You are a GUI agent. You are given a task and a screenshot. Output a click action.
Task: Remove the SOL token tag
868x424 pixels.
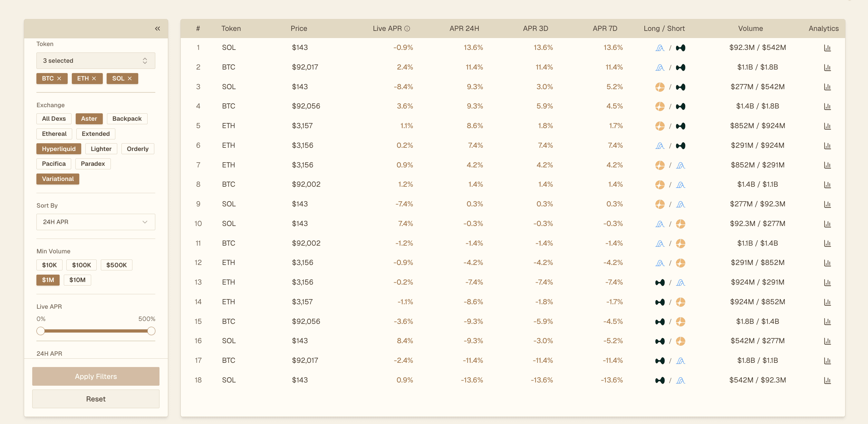[130, 79]
